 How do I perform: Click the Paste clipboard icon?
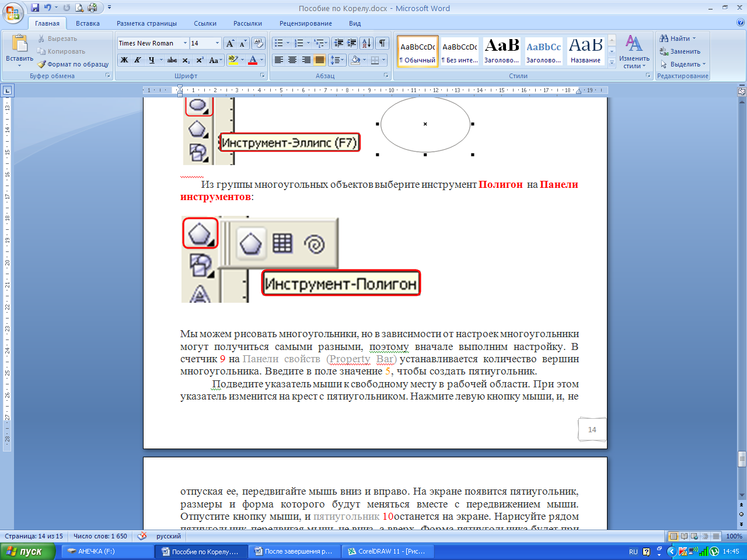point(20,44)
